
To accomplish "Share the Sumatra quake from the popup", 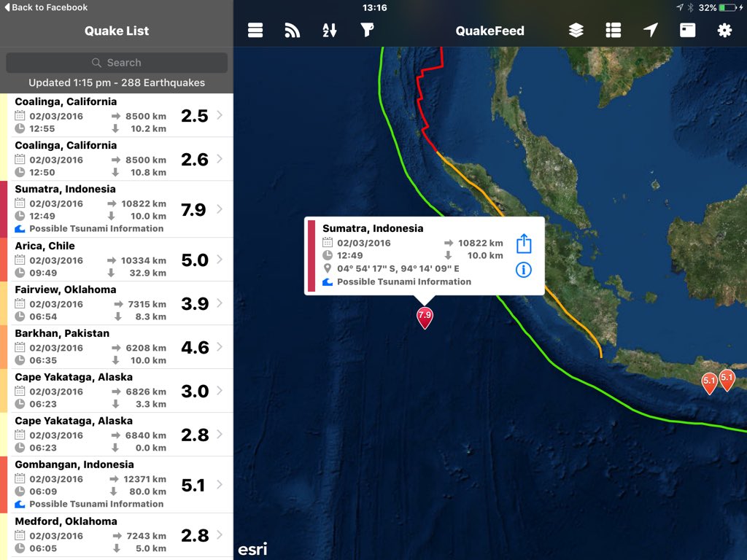I will [x=524, y=244].
